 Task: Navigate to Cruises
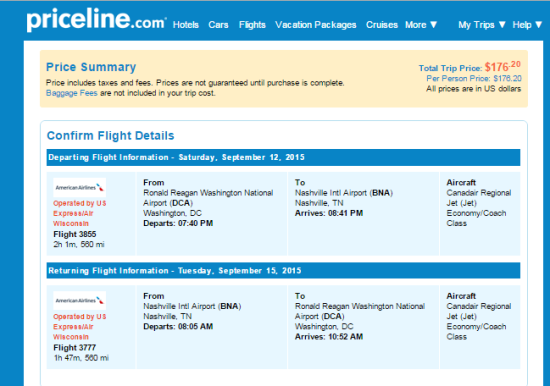pos(382,25)
